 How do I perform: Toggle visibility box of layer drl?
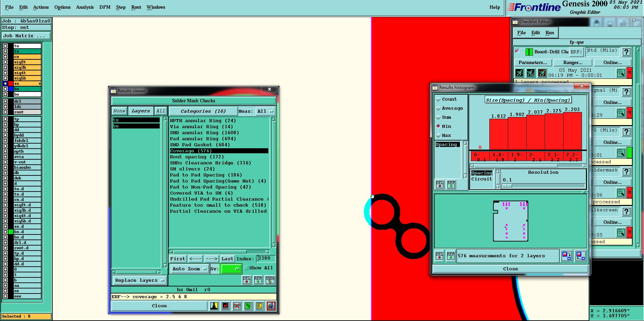[5, 101]
